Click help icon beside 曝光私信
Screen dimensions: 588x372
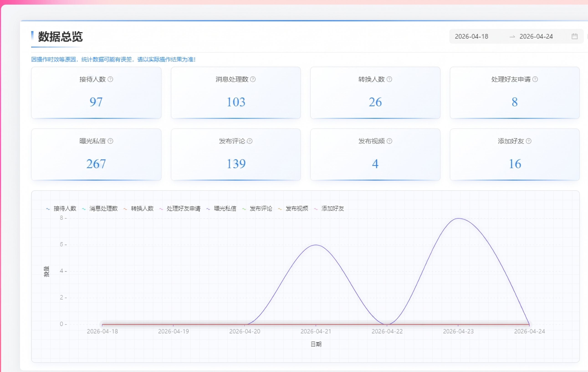coord(110,141)
